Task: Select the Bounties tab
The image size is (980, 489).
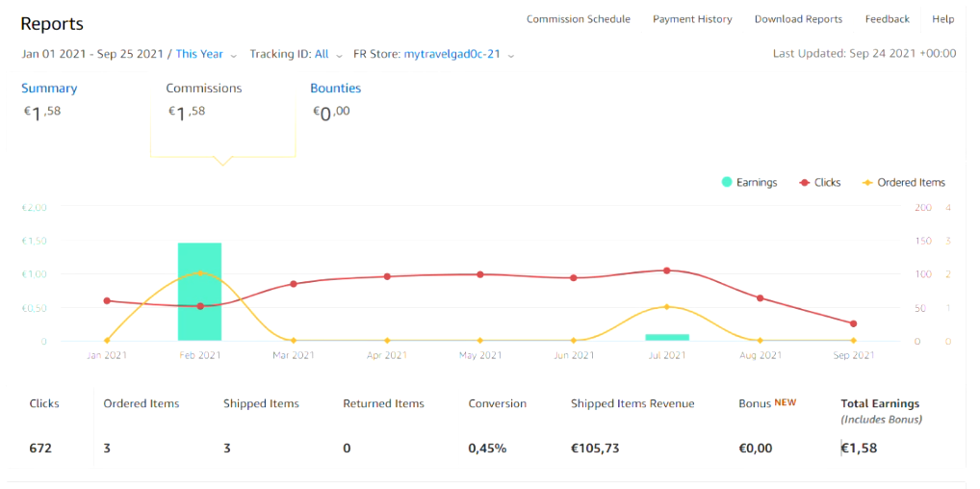Action: pyautogui.click(x=336, y=89)
